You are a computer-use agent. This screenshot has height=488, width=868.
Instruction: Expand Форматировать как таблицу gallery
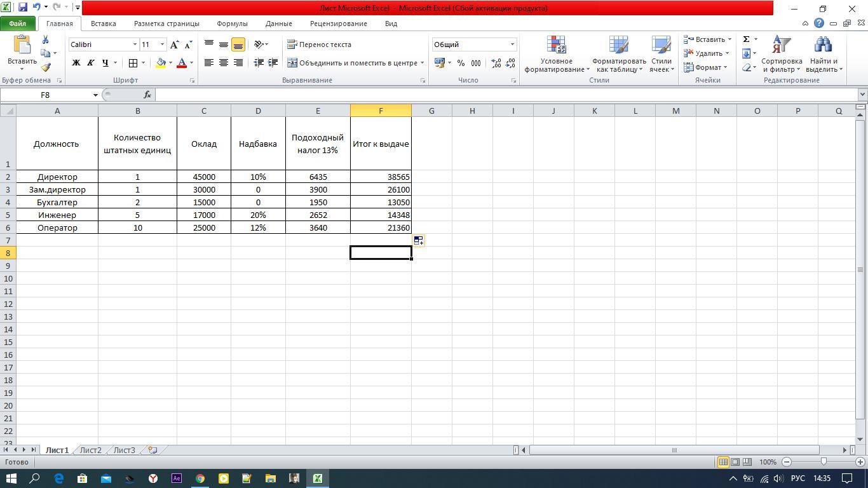619,54
